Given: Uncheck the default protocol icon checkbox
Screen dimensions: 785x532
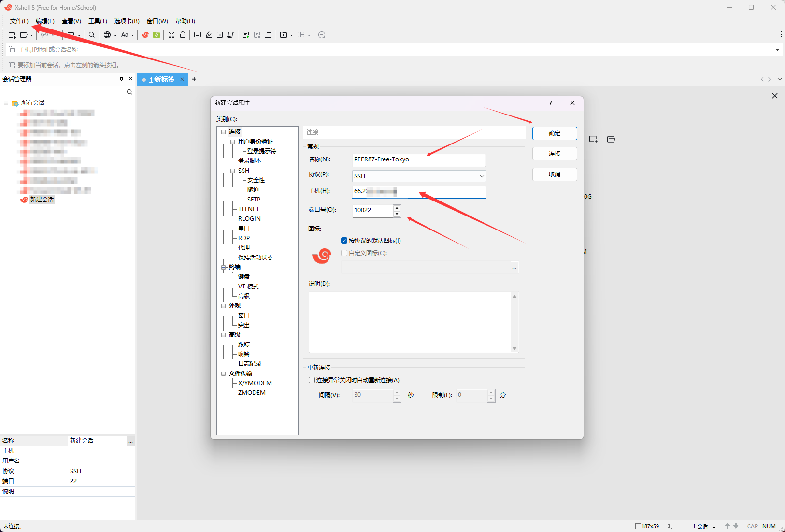Looking at the screenshot, I should [344, 240].
